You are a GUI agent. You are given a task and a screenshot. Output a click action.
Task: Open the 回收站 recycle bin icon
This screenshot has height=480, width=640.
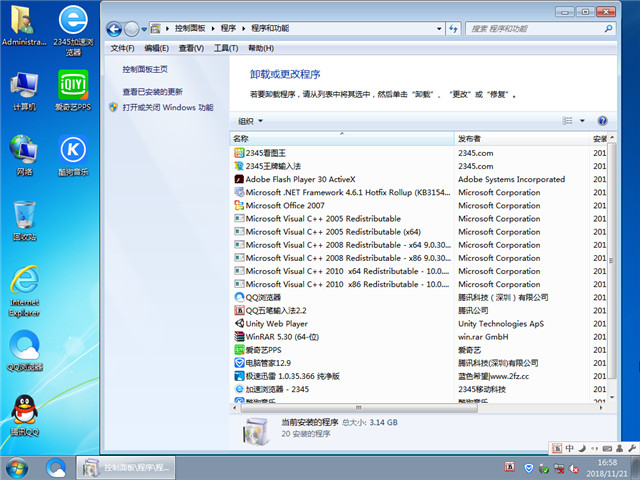[x=24, y=220]
